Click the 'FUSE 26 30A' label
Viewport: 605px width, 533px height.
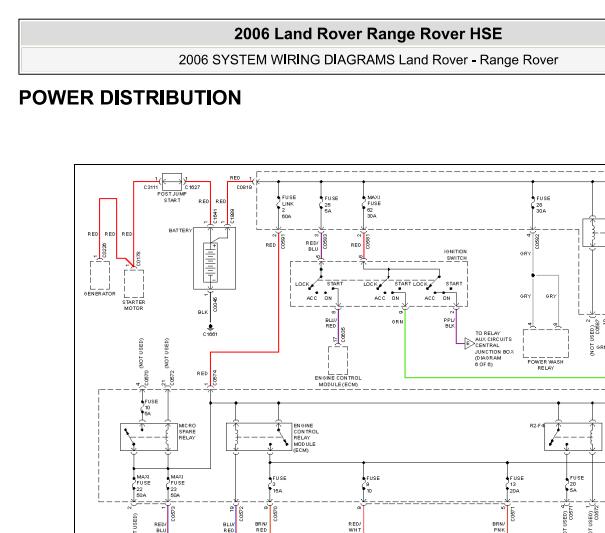tap(543, 205)
